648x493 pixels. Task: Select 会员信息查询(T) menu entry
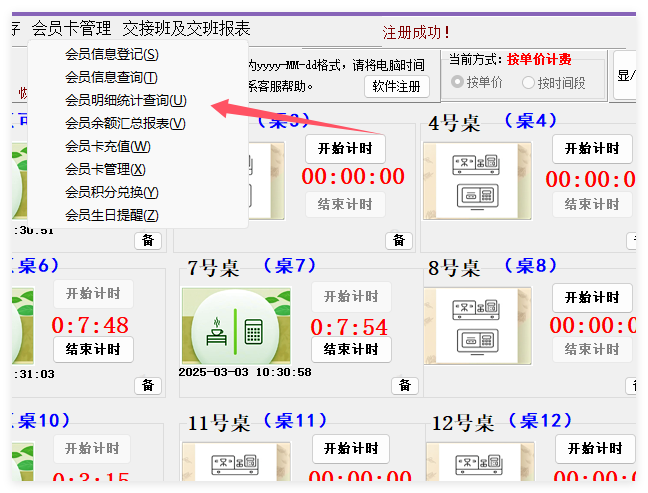(x=111, y=77)
